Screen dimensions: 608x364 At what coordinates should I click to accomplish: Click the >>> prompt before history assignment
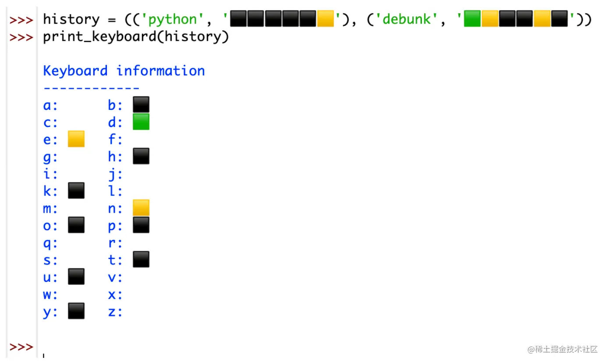tap(21, 20)
